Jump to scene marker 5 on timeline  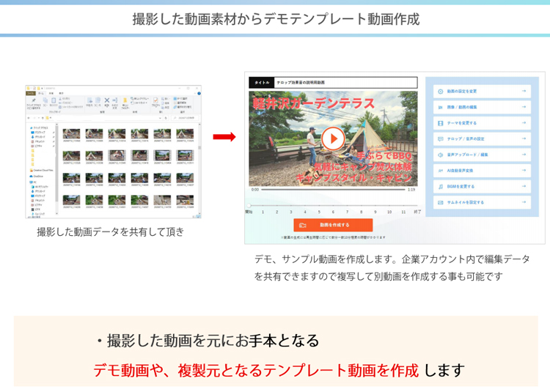pos(319,212)
